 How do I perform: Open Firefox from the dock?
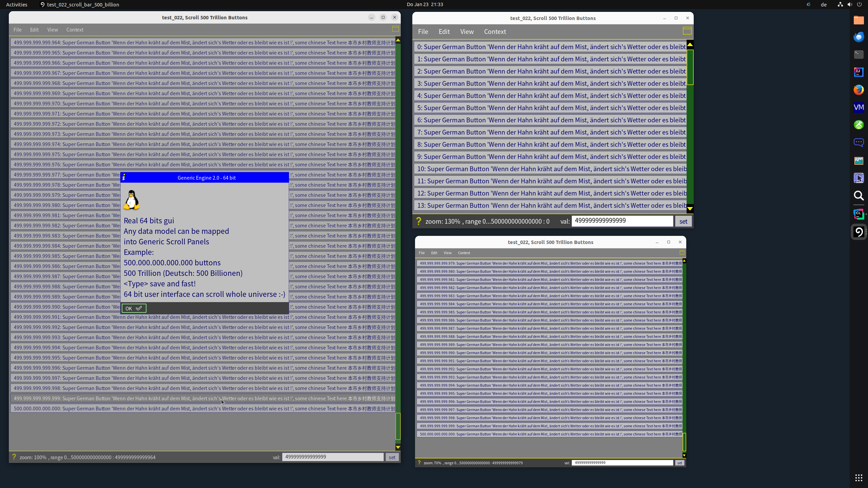point(859,90)
